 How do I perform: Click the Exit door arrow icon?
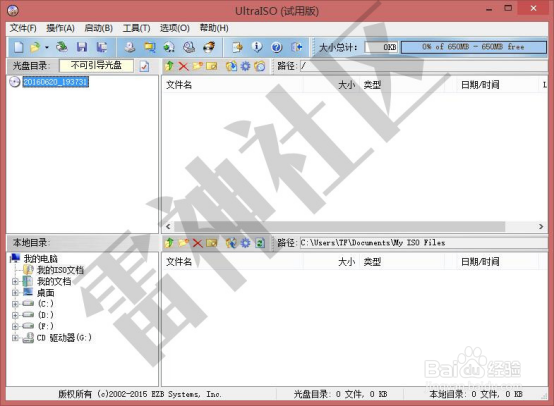coord(296,47)
